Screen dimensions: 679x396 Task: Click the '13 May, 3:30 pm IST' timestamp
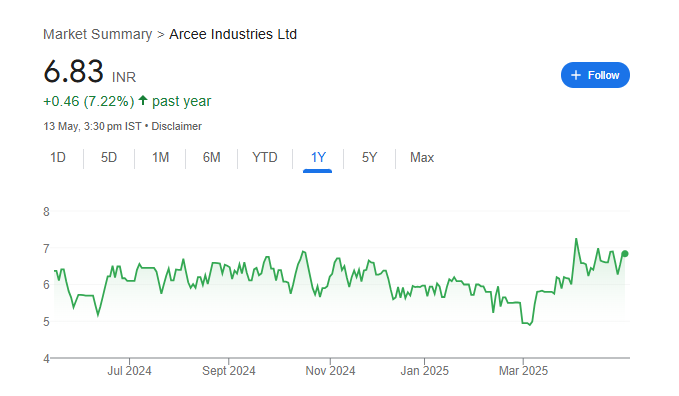click(x=92, y=126)
